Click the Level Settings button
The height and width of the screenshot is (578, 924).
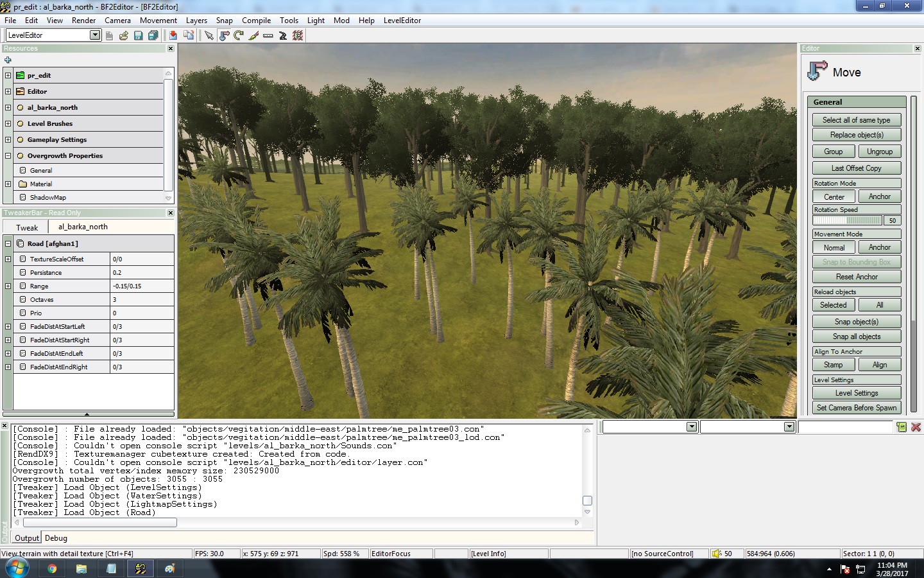coord(857,393)
